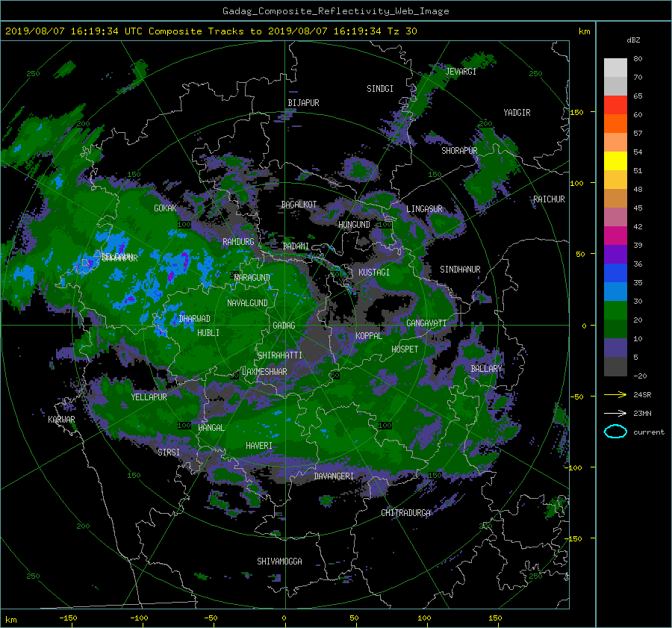Click the white 23MN arrow legend icon

pyautogui.click(x=615, y=413)
